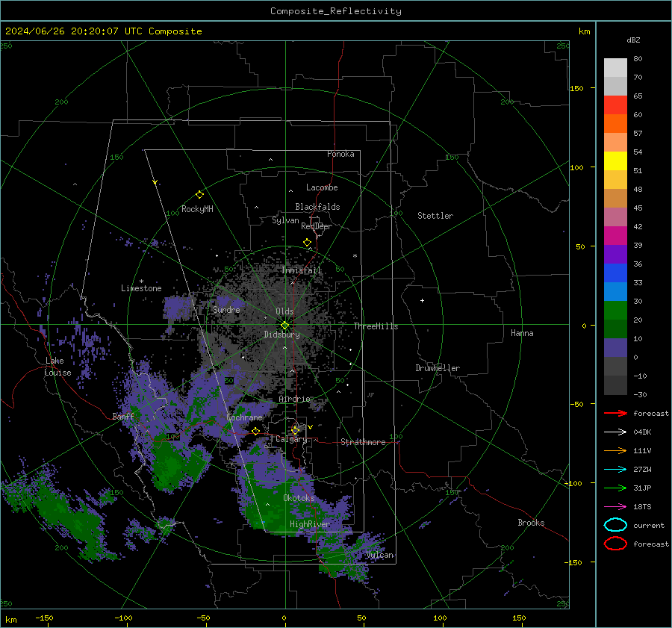The image size is (672, 628).
Task: Click the bright green swatch between 30 and 20
Action: click(615, 311)
